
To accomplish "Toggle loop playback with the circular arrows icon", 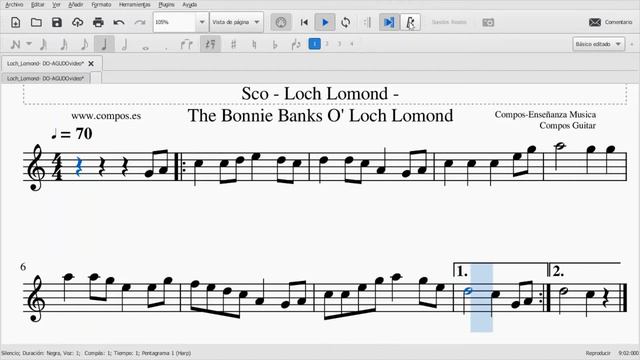I will 346,22.
